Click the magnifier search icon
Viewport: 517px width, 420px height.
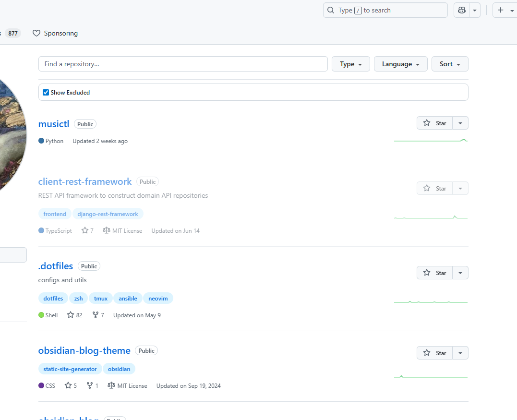coord(331,10)
